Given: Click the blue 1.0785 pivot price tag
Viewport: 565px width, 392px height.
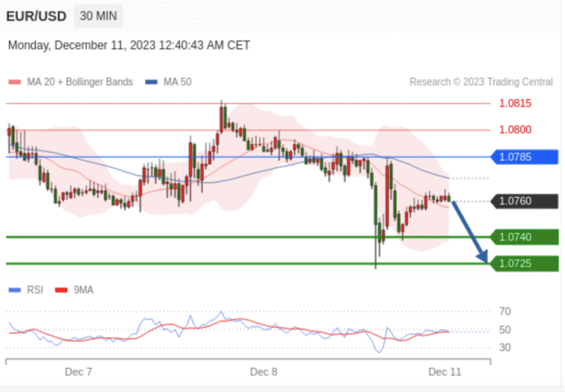Looking at the screenshot, I should (x=525, y=157).
